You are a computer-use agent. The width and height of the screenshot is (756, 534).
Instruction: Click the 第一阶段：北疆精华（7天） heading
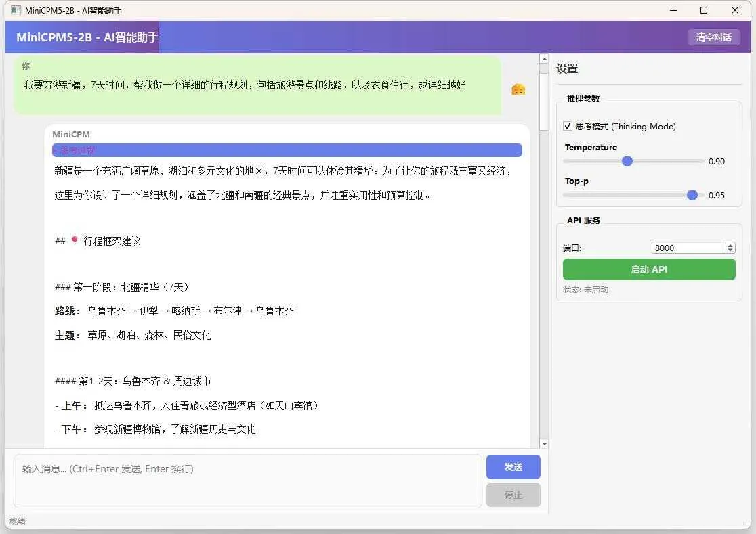(x=123, y=287)
